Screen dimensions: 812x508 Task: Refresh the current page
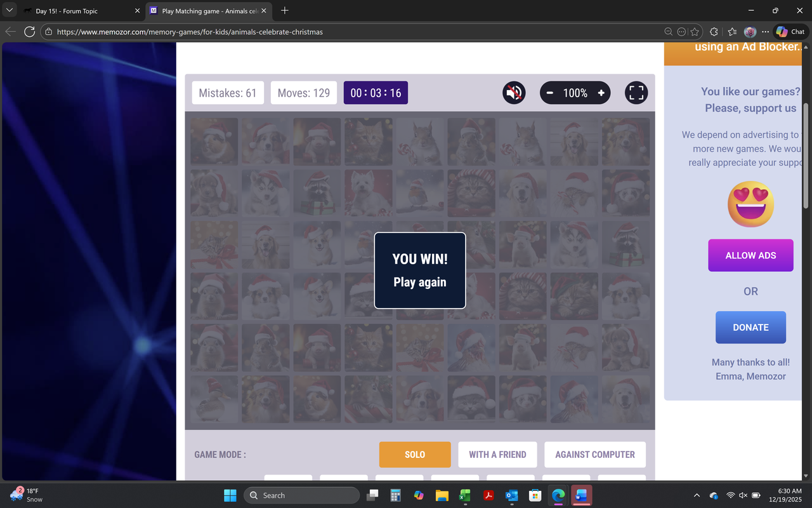29,32
